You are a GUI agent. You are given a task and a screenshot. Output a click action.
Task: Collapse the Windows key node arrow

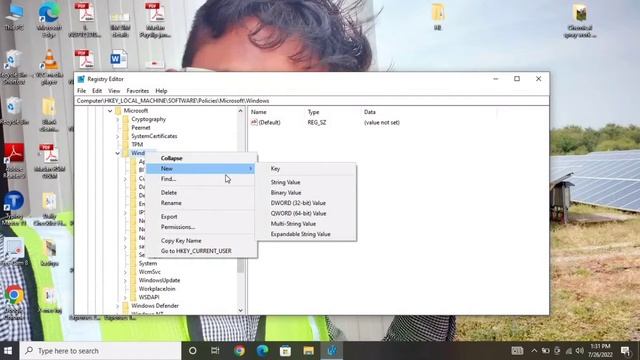click(118, 153)
